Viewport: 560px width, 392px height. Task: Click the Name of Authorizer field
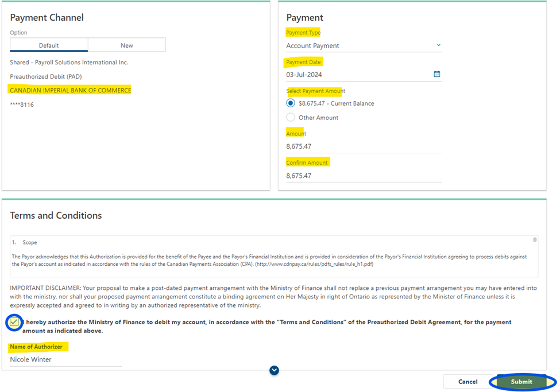click(x=65, y=359)
